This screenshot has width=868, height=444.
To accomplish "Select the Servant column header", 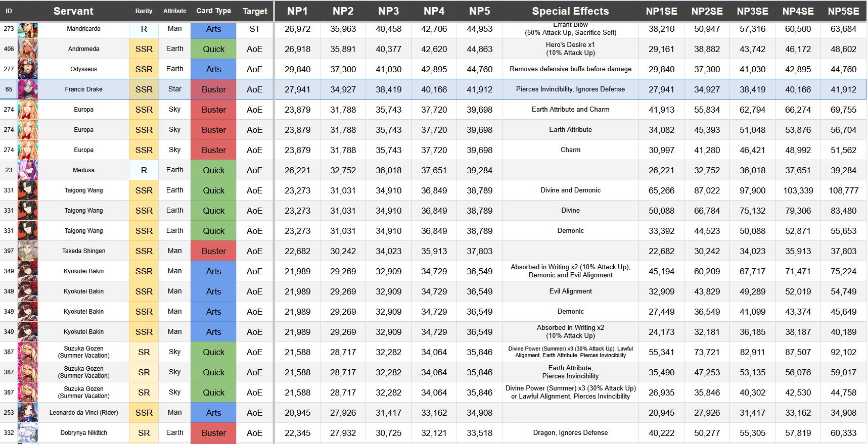I will click(73, 11).
